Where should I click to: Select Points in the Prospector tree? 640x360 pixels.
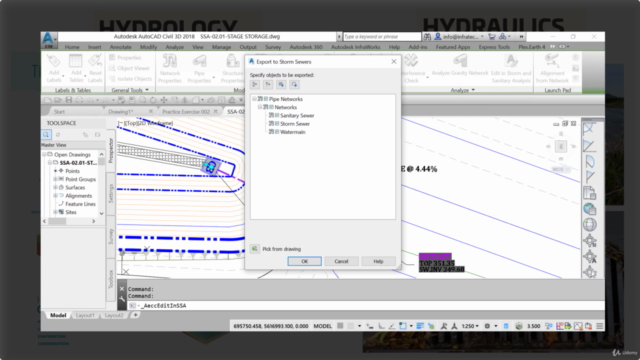(72, 171)
